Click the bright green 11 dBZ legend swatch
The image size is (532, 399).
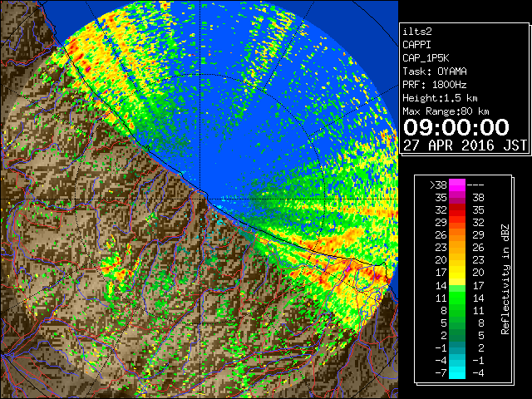coord(457,298)
